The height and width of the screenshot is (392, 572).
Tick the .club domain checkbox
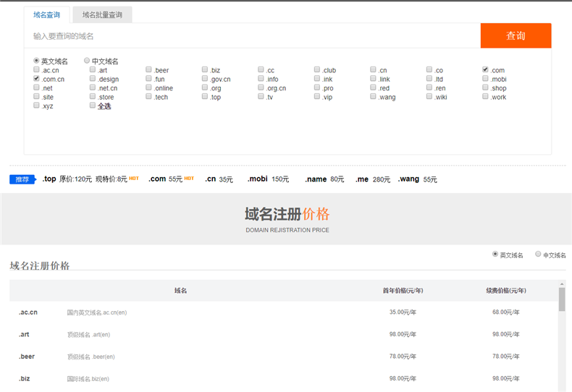coord(317,70)
